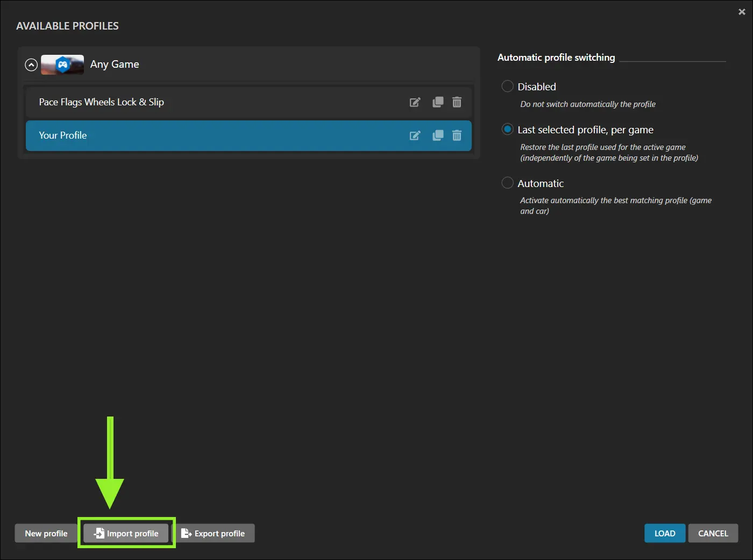Delete the Pace Flags Wheels Lock & Slip profile
This screenshot has height=560, width=753.
(457, 102)
